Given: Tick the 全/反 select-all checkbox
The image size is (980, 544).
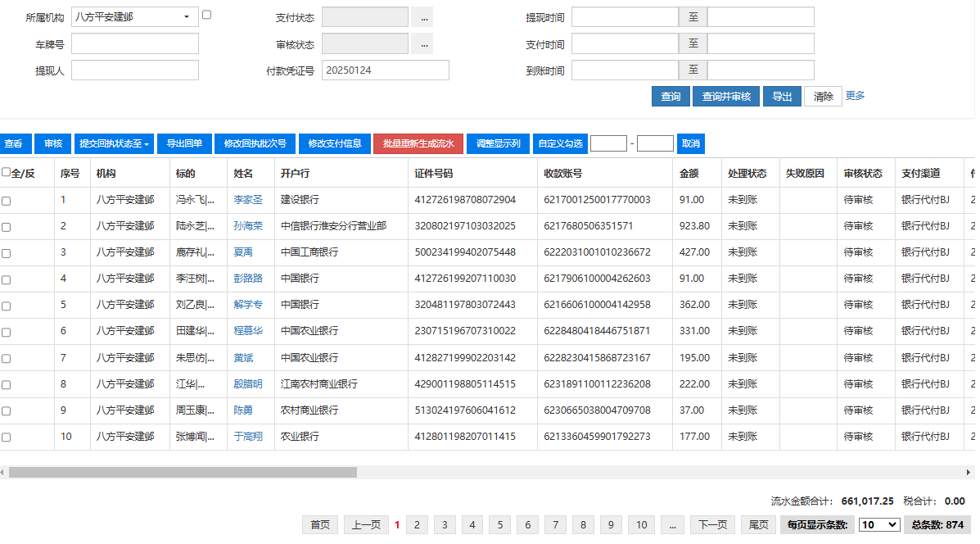Looking at the screenshot, I should (x=7, y=173).
